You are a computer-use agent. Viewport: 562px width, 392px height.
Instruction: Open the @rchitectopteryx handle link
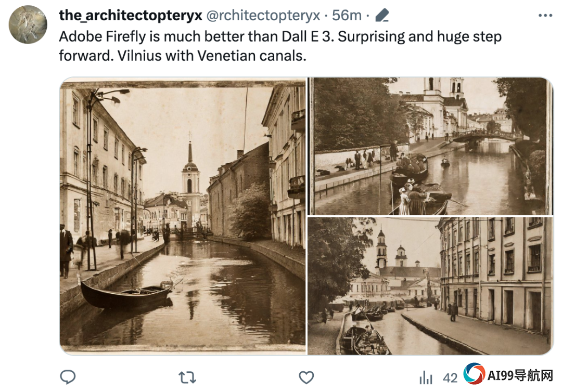(x=263, y=15)
